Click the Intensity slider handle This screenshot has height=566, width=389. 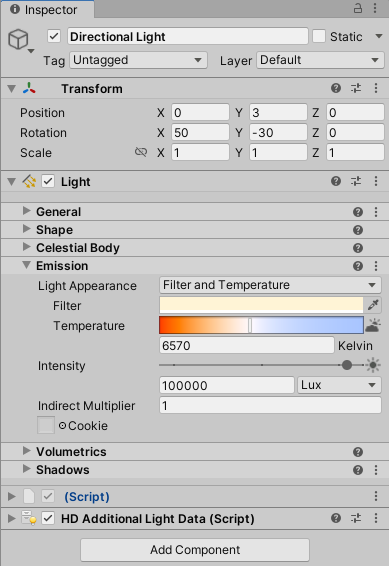coord(347,365)
